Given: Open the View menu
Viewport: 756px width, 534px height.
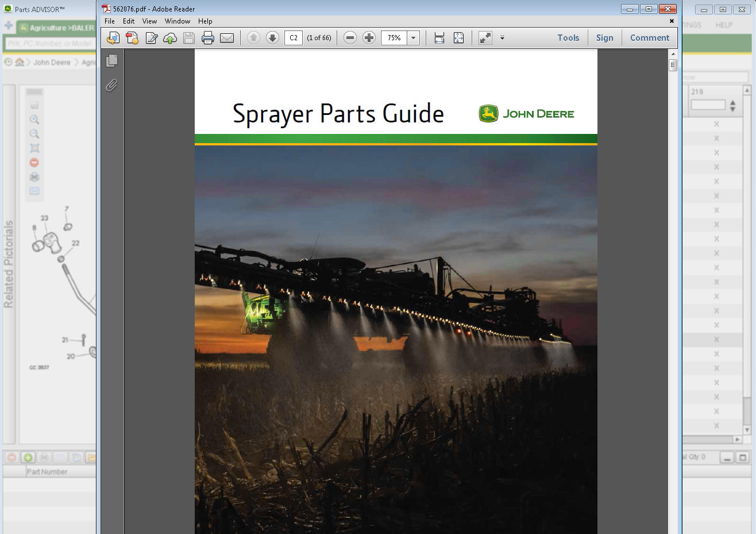Looking at the screenshot, I should [x=149, y=21].
